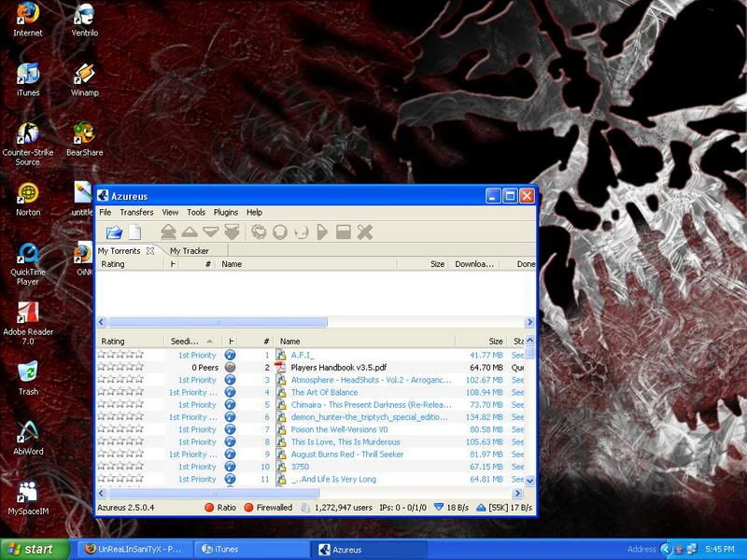Viewport: 747px width, 560px height.
Task: Select the Atmosphere - HeadShots torrent row
Action: [311, 380]
